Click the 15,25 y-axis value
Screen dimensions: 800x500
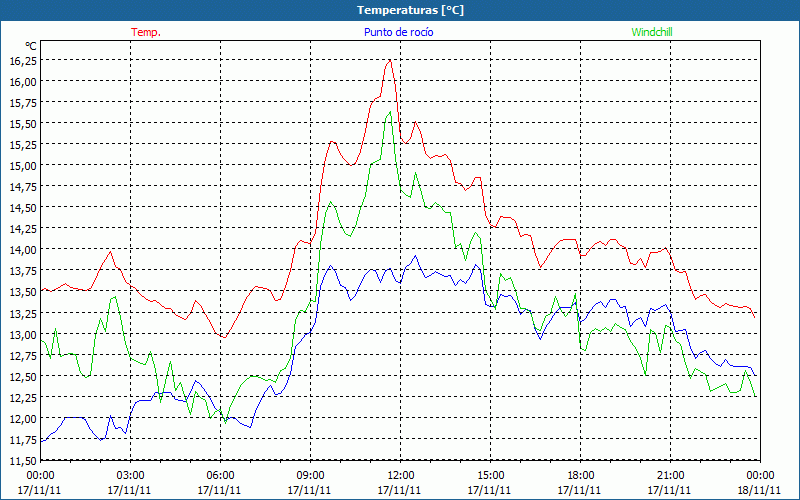[22, 144]
